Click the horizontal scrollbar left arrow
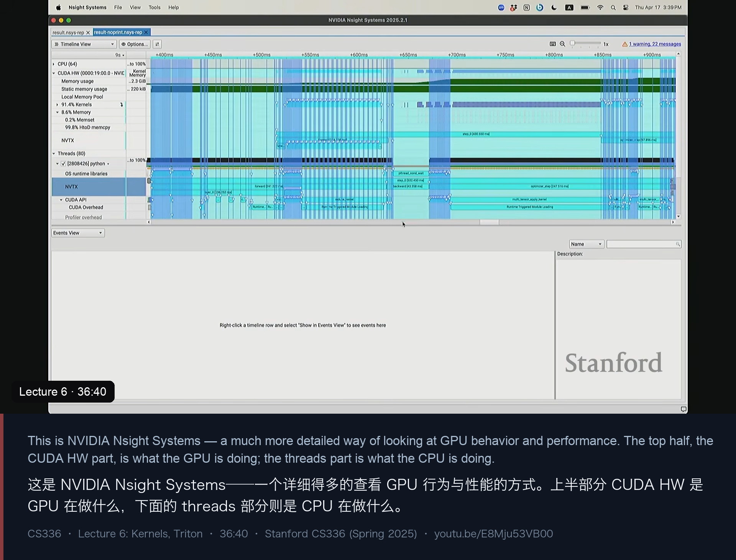 click(x=149, y=222)
